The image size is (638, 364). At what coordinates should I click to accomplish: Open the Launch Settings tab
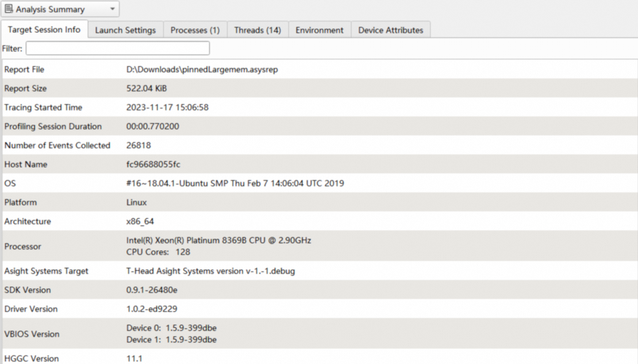125,30
